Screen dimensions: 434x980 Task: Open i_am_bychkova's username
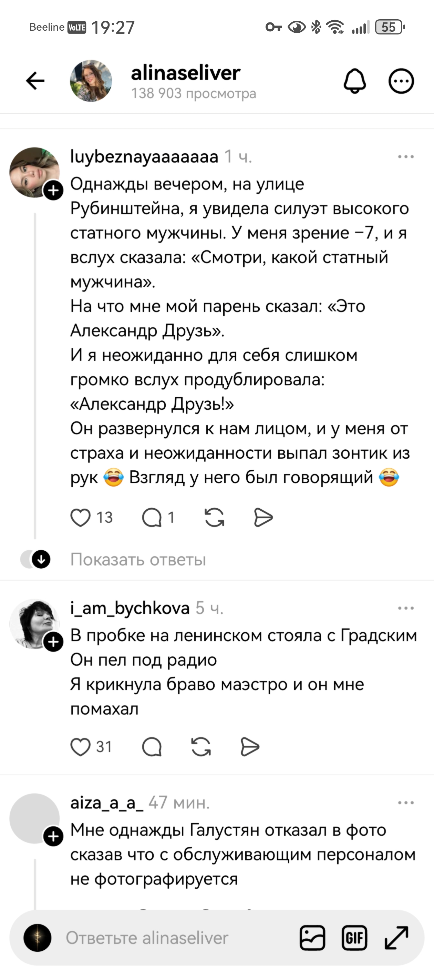pos(129,608)
